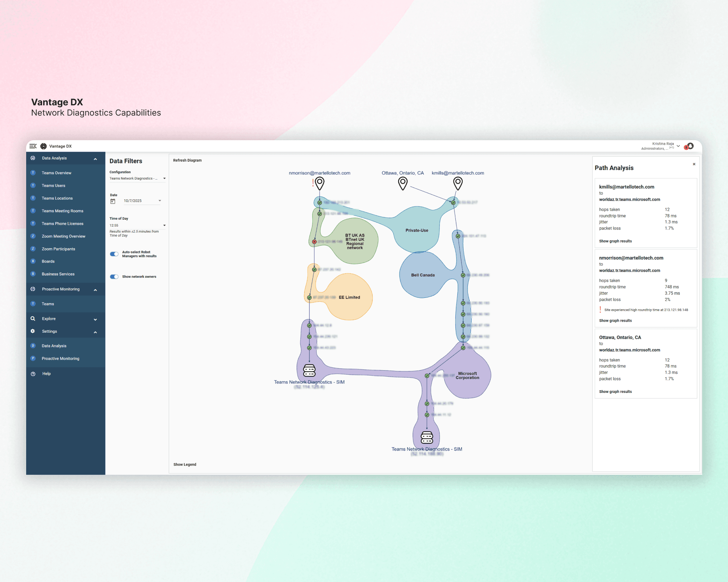This screenshot has height=582, width=728.
Task: Click the Data Analysis D icon under Settings
Action: click(x=33, y=346)
